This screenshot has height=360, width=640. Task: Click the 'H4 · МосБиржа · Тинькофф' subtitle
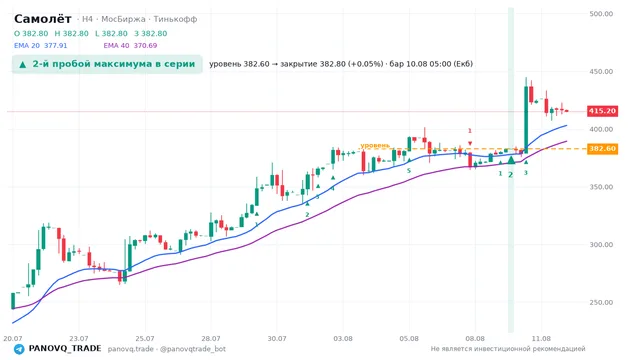137,19
